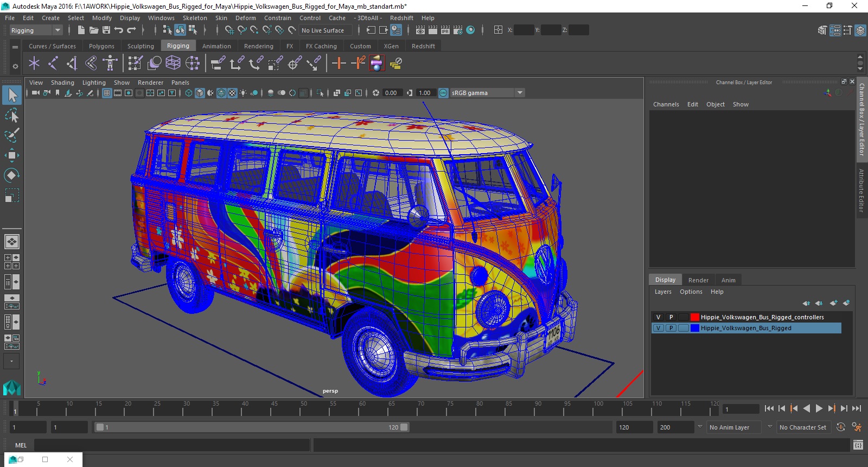Expand the toolbox bottom arrow button
The height and width of the screenshot is (467, 868).
pos(11,361)
